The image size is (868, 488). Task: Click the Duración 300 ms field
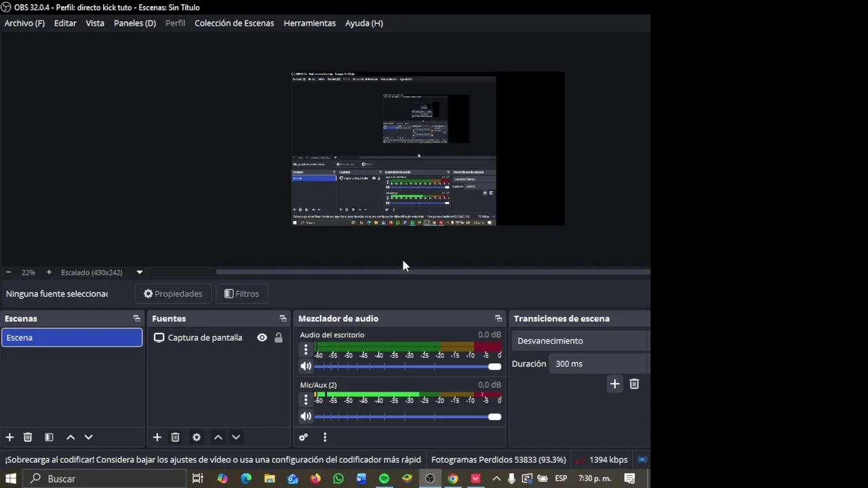tap(599, 364)
